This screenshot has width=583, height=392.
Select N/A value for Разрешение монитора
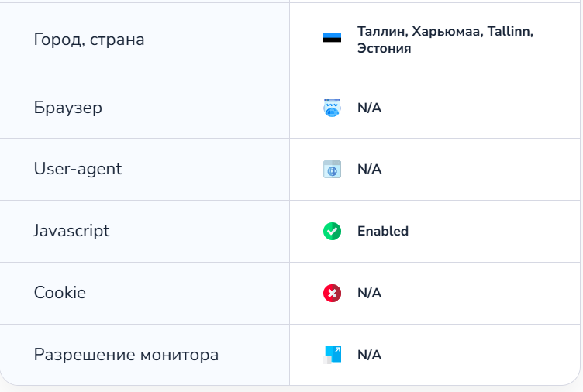[370, 355]
